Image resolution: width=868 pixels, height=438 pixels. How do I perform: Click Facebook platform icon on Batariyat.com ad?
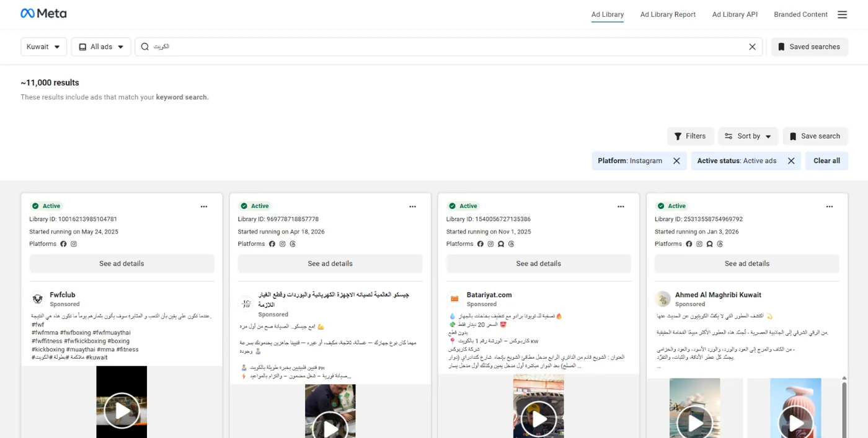(x=480, y=244)
